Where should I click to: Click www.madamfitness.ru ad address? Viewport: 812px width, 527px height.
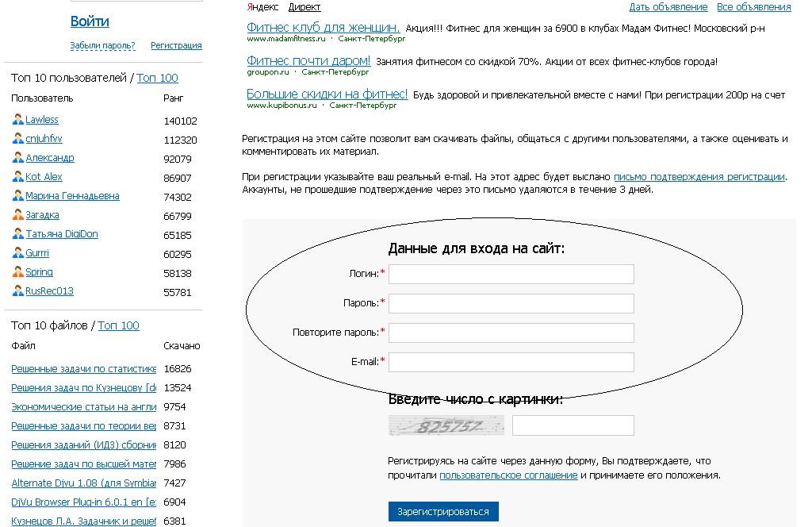[x=285, y=39]
